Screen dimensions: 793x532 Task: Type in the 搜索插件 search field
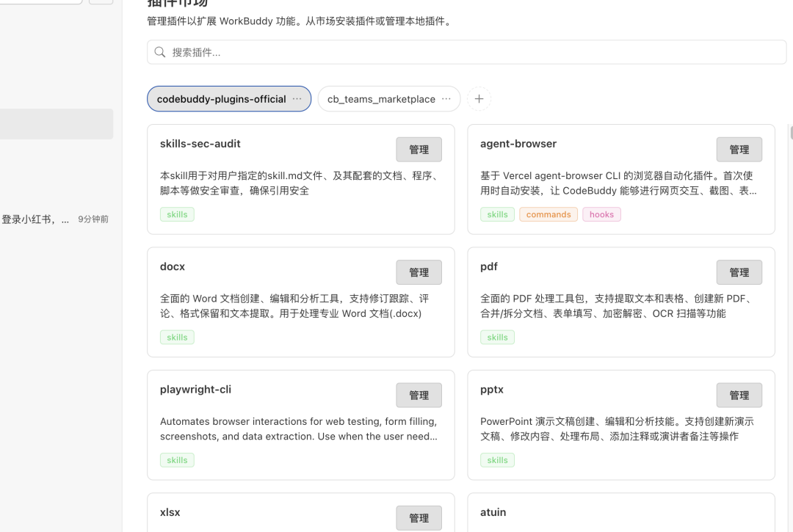tap(470, 52)
